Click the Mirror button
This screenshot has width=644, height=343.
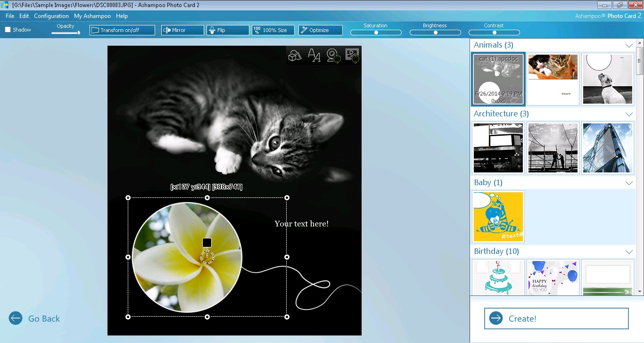pyautogui.click(x=182, y=30)
